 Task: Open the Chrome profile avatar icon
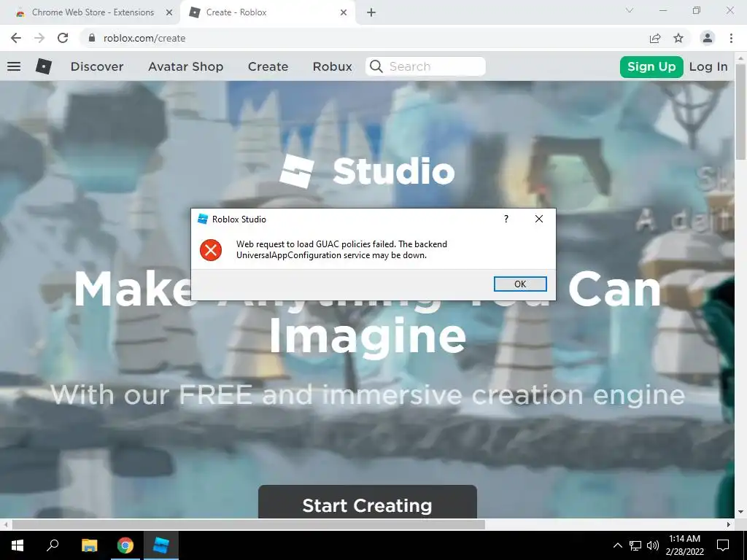tap(708, 38)
